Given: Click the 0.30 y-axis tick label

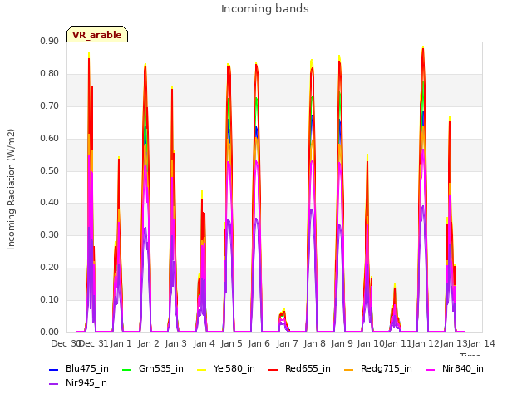Looking at the screenshot, I should tap(50, 234).
